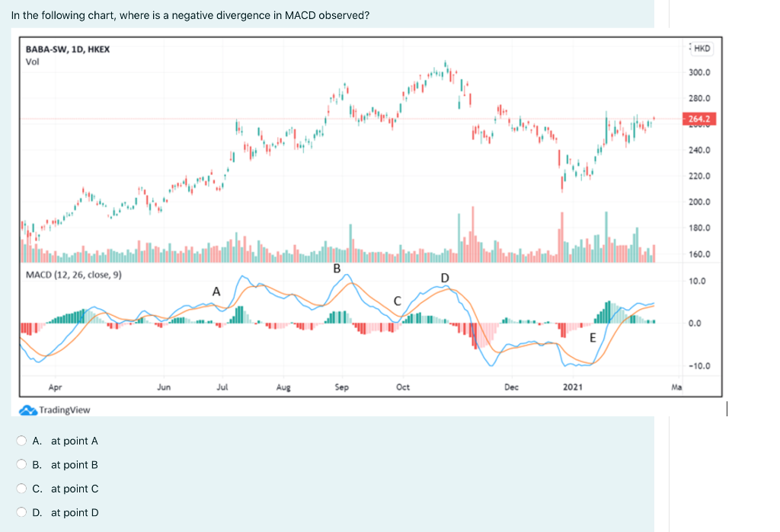
Task: Click the HKD currency label
Action: pos(702,48)
